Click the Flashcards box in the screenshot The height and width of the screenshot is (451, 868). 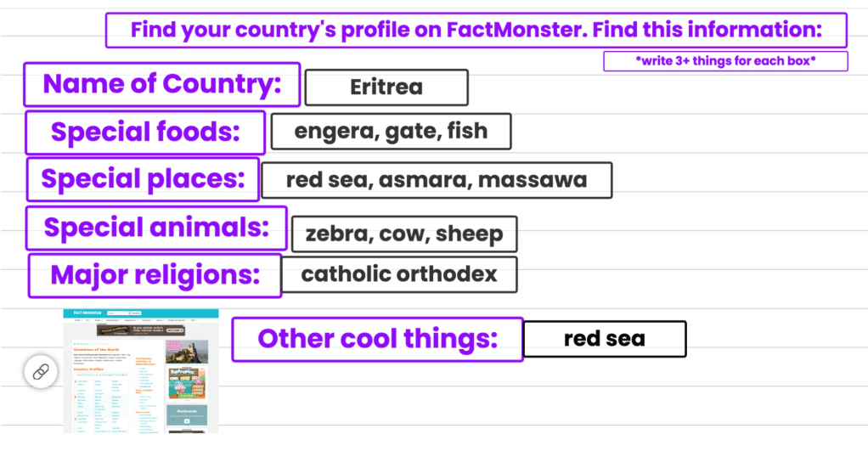coord(186,415)
